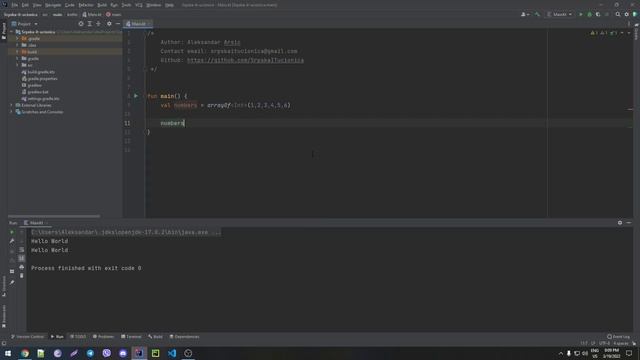Screen dimensions: 640x360
Task: Click the pin icon in the Run panel
Action: point(12,282)
